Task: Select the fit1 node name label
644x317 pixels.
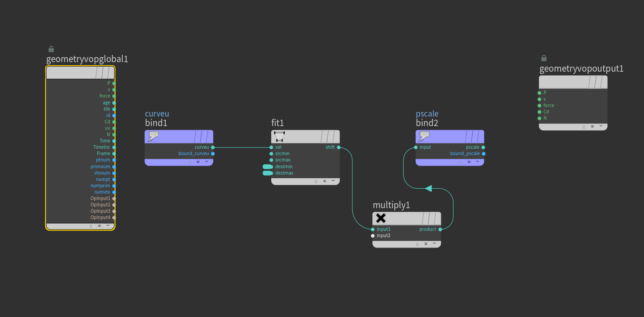Action: (278, 123)
